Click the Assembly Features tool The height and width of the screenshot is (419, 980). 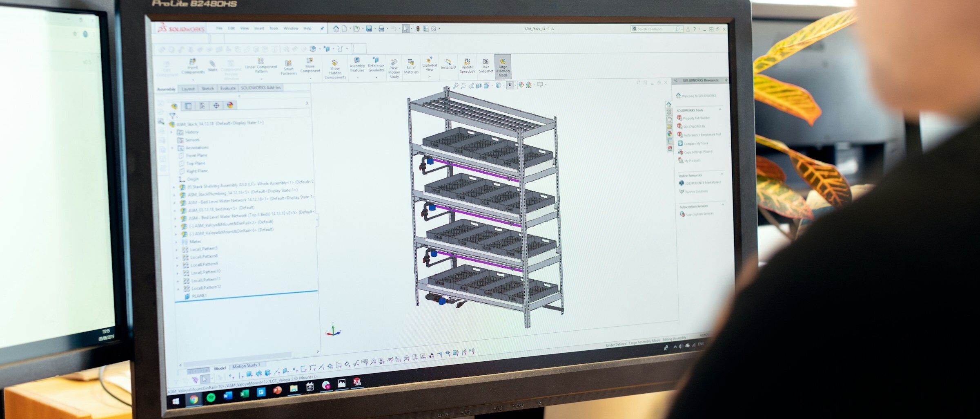(x=357, y=65)
